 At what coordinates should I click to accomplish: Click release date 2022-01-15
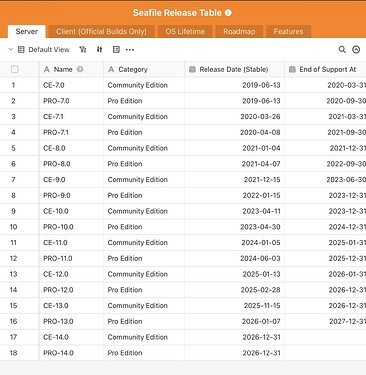(x=261, y=195)
